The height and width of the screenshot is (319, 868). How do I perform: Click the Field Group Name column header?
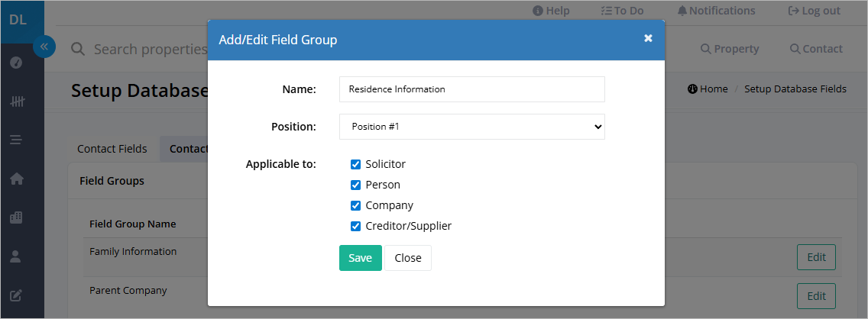(133, 224)
